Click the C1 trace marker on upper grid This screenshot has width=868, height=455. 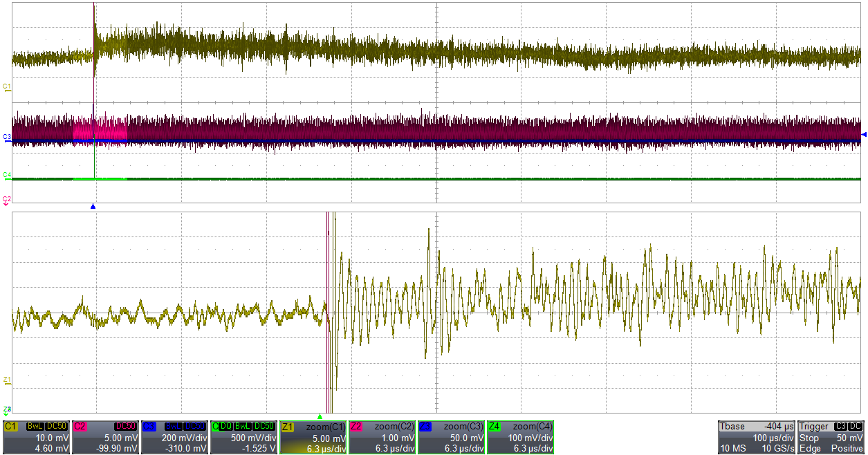click(7, 87)
